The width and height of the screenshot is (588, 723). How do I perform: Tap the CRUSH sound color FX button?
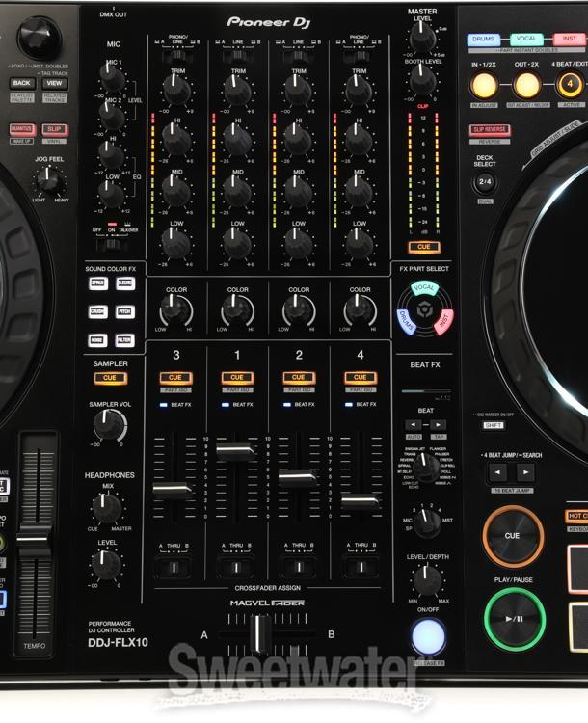click(97, 311)
